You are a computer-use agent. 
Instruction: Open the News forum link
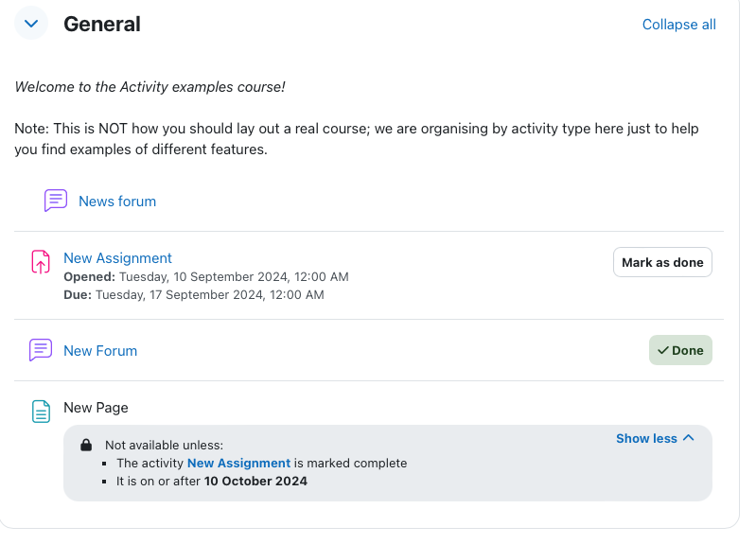[x=117, y=202]
